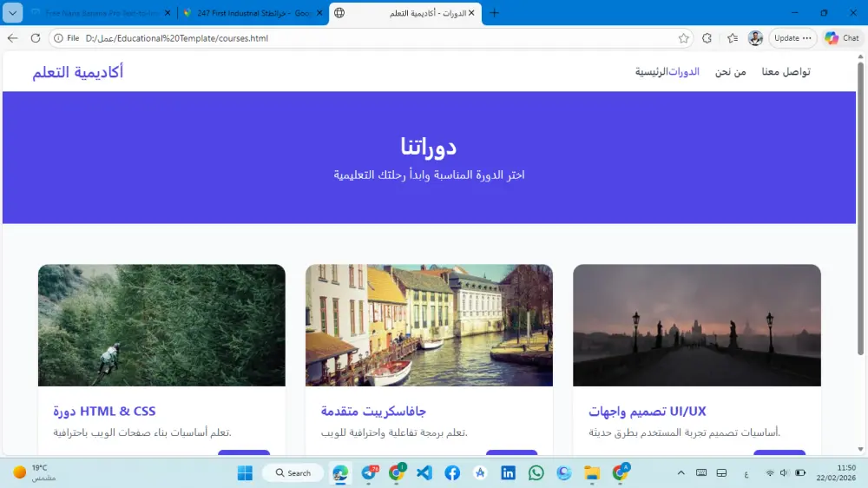Click the scrollbar down arrow
Screen dimensions: 868x488
[860, 450]
